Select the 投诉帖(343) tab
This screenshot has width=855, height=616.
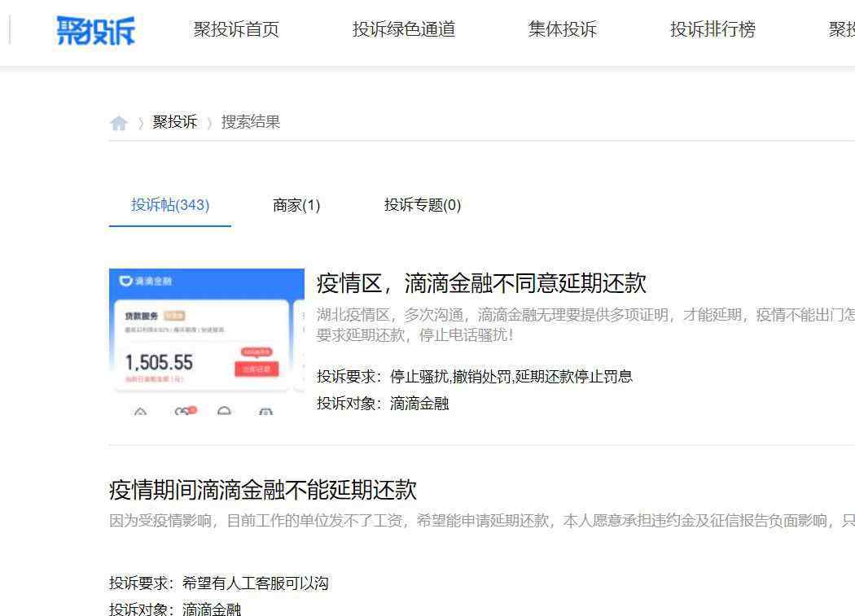coord(170,205)
